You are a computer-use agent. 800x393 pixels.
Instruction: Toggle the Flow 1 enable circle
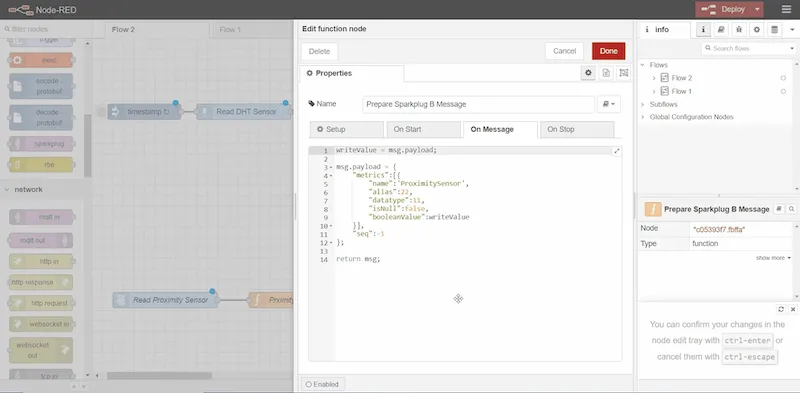pos(783,91)
